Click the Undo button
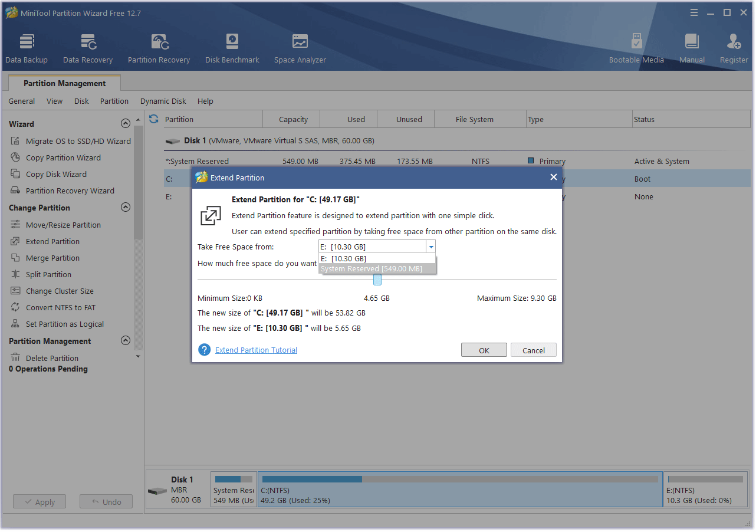The width and height of the screenshot is (756, 532). coord(106,502)
